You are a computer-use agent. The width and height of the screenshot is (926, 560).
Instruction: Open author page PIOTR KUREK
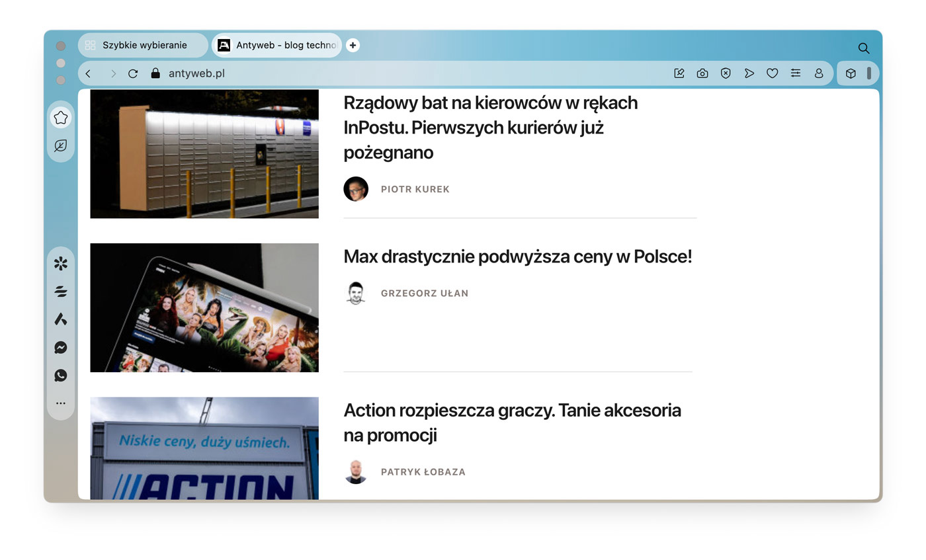(415, 189)
